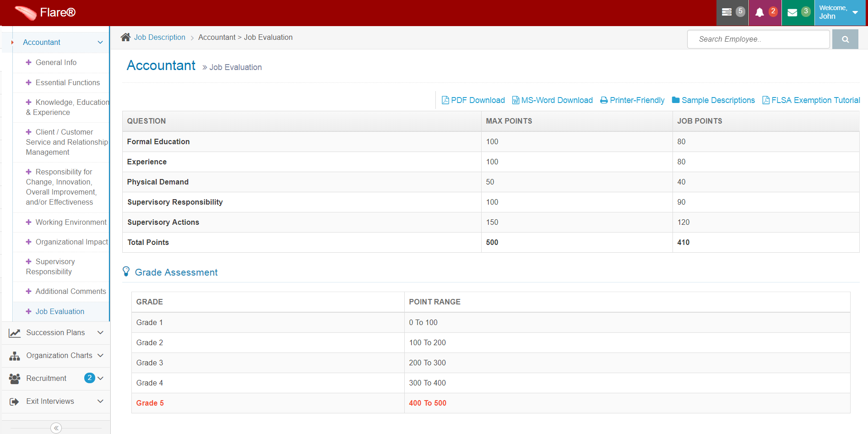The height and width of the screenshot is (434, 868).
Task: Click the Grade Assessment lightbulb icon
Action: [x=126, y=271]
